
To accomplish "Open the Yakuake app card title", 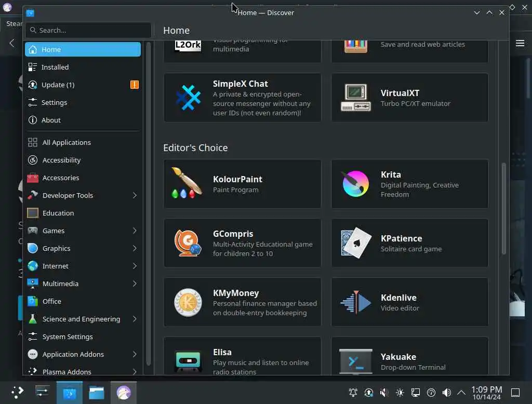I will (398, 357).
